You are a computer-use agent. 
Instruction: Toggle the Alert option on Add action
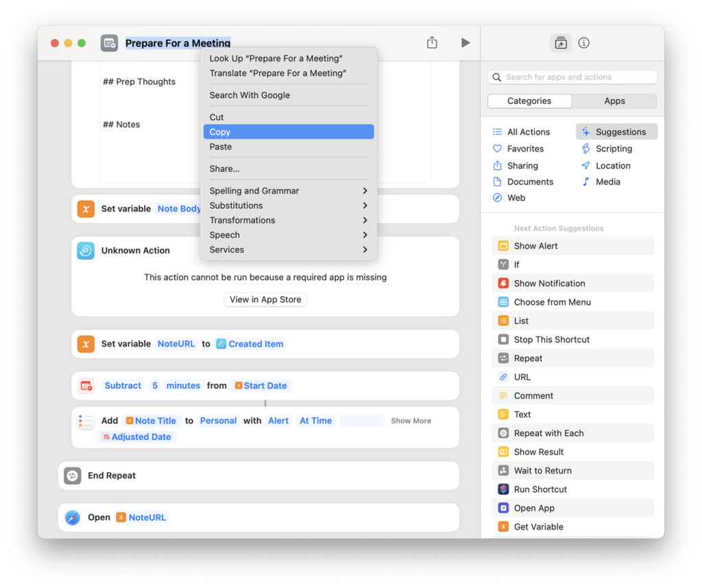[x=278, y=421]
